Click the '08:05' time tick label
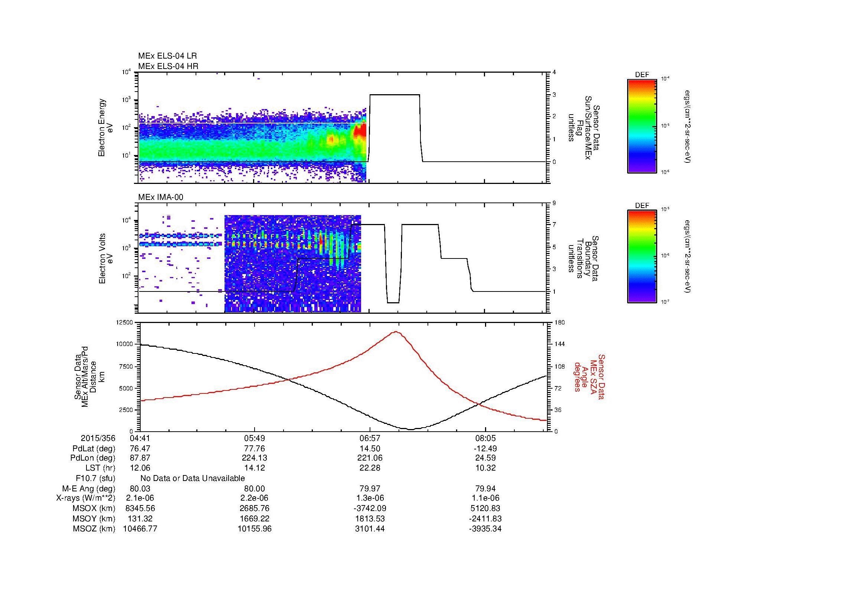This screenshot has width=868, height=613. (485, 438)
